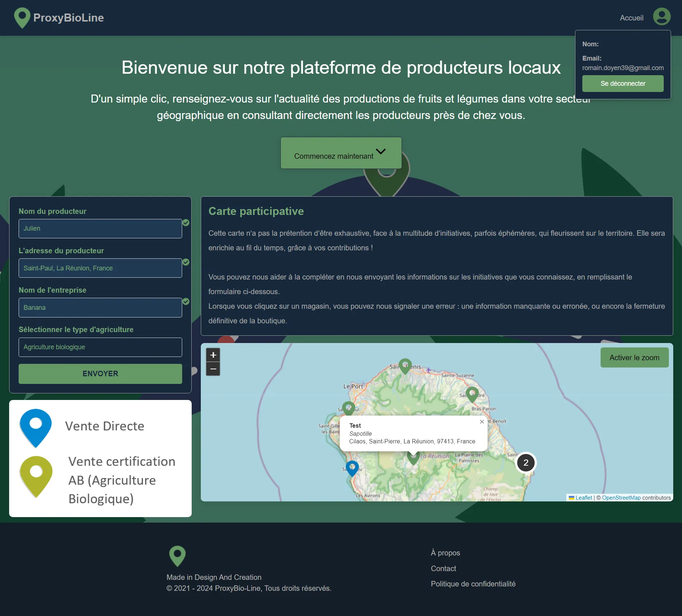The height and width of the screenshot is (616, 682).
Task: Open the Contact footer link
Action: [443, 568]
